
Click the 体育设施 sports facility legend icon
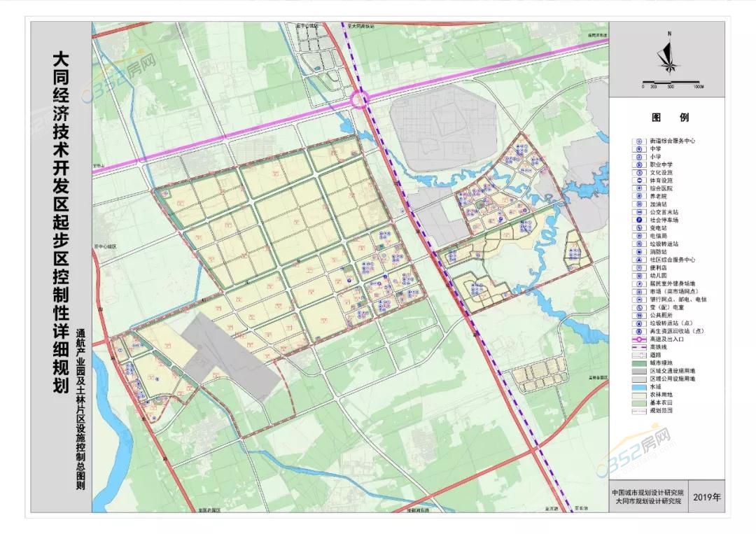point(638,180)
